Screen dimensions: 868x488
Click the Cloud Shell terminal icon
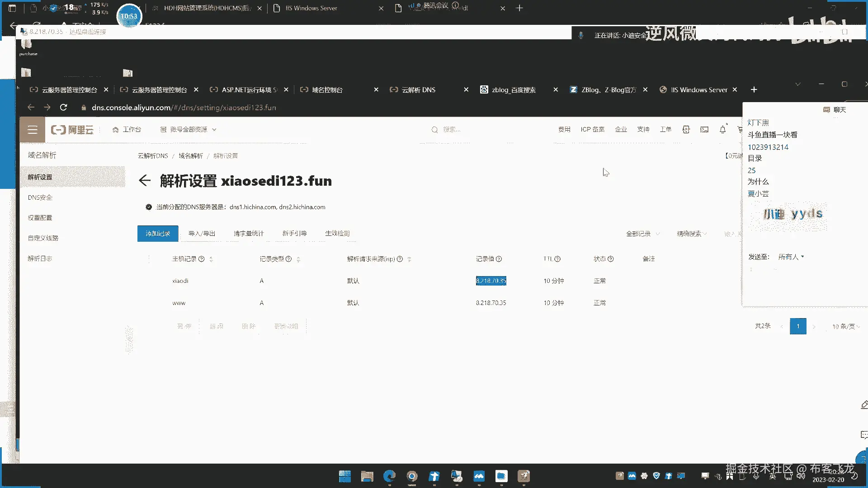[704, 130]
